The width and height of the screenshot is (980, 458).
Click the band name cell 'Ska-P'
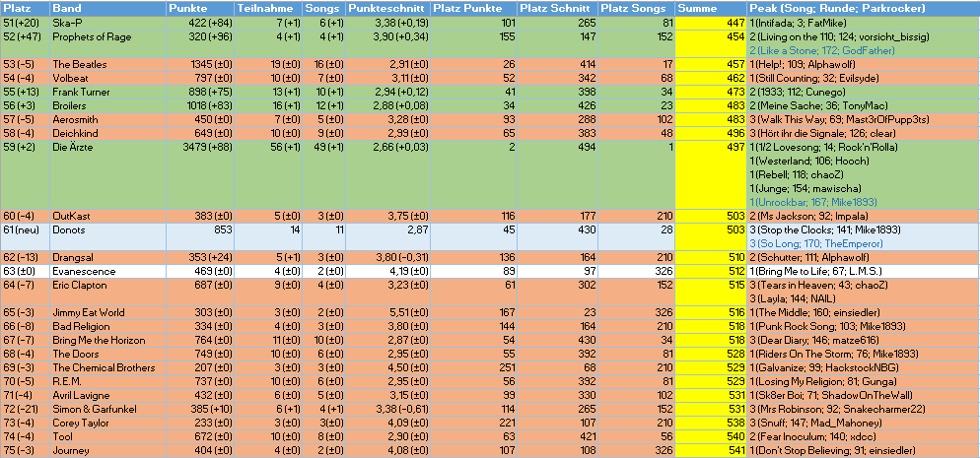108,23
